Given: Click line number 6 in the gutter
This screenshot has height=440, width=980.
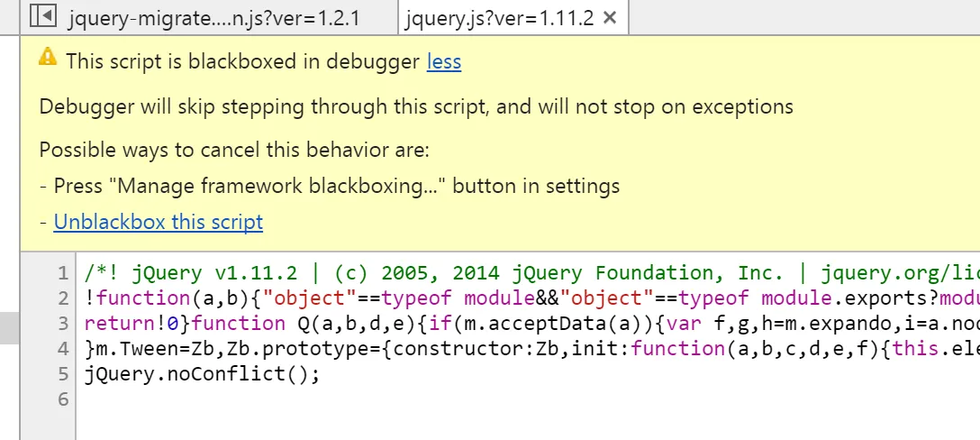Looking at the screenshot, I should pos(62,399).
